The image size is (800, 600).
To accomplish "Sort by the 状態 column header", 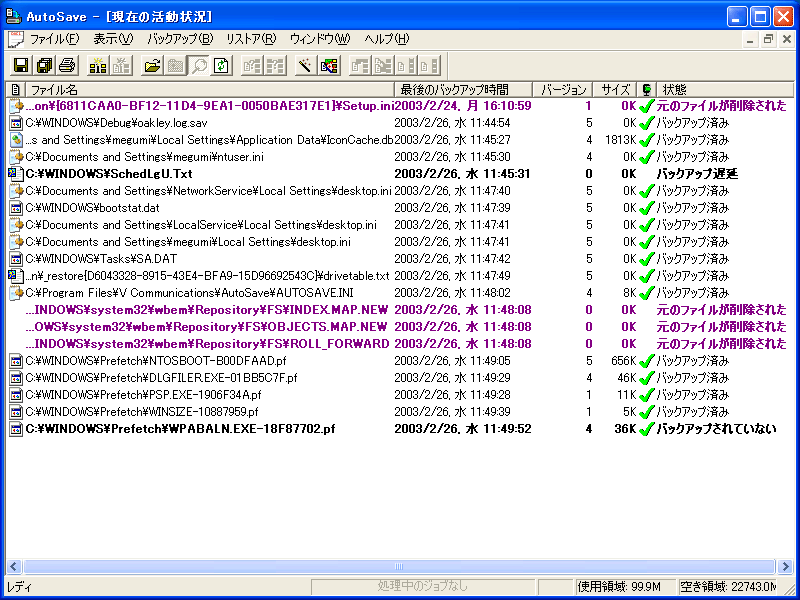I will 726,90.
